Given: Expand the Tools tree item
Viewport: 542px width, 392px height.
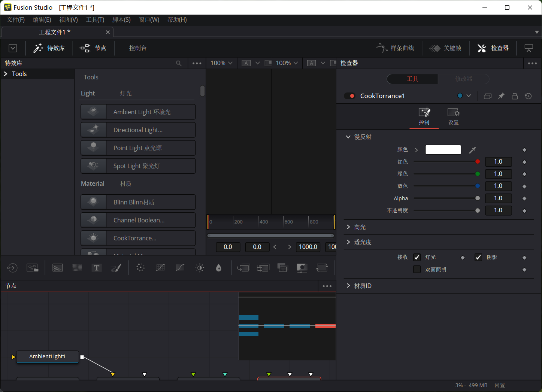Looking at the screenshot, I should pyautogui.click(x=6, y=74).
